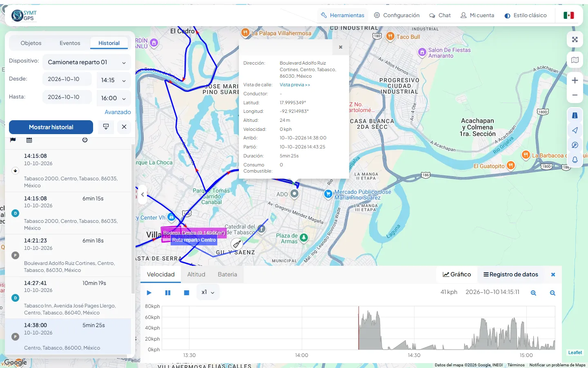Open the map layers icon

pyautogui.click(x=575, y=60)
